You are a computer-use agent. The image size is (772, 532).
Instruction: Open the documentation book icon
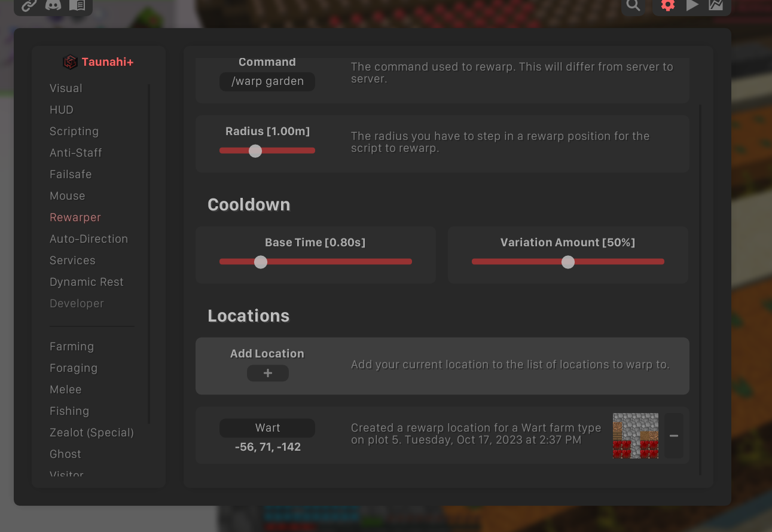click(77, 5)
